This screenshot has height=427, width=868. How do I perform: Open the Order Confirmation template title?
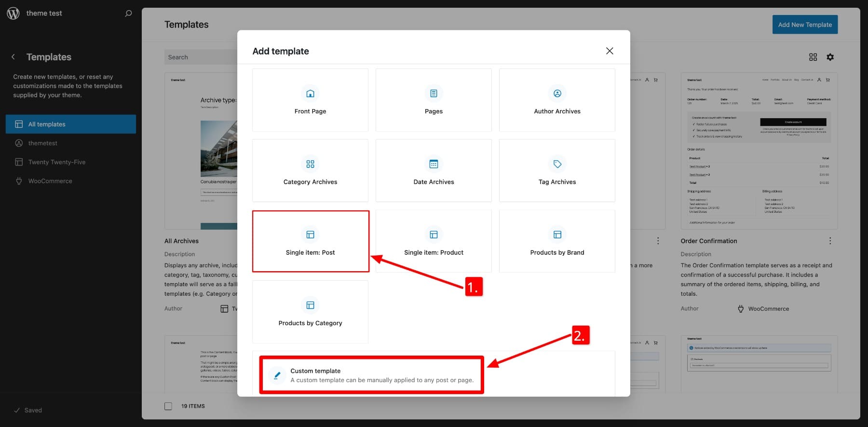pyautogui.click(x=709, y=241)
